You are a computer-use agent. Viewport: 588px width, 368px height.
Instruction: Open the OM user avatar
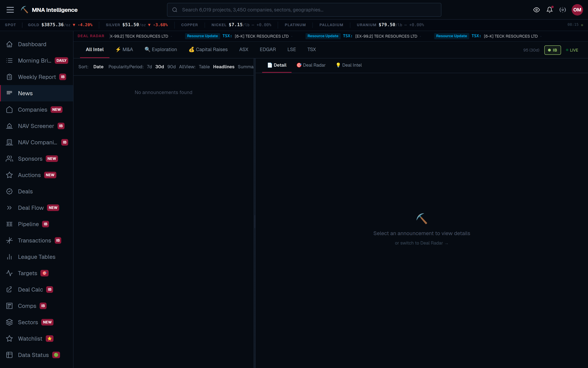click(x=577, y=10)
